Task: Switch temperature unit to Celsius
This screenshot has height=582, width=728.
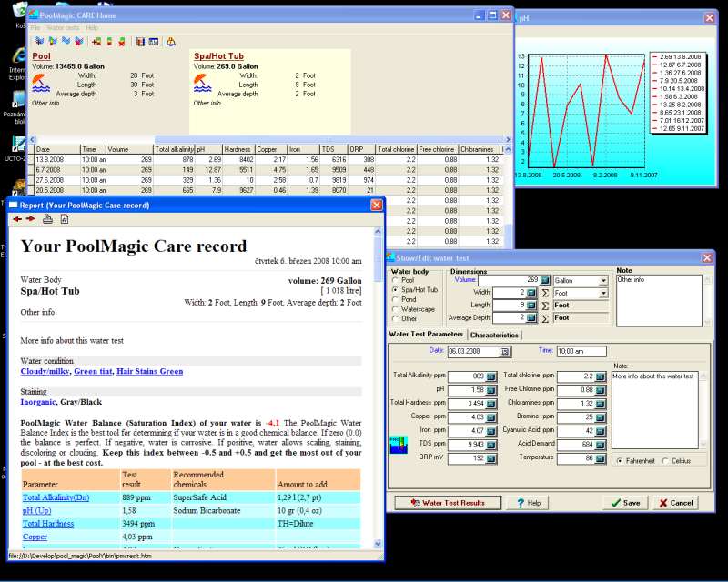Action: point(665,461)
